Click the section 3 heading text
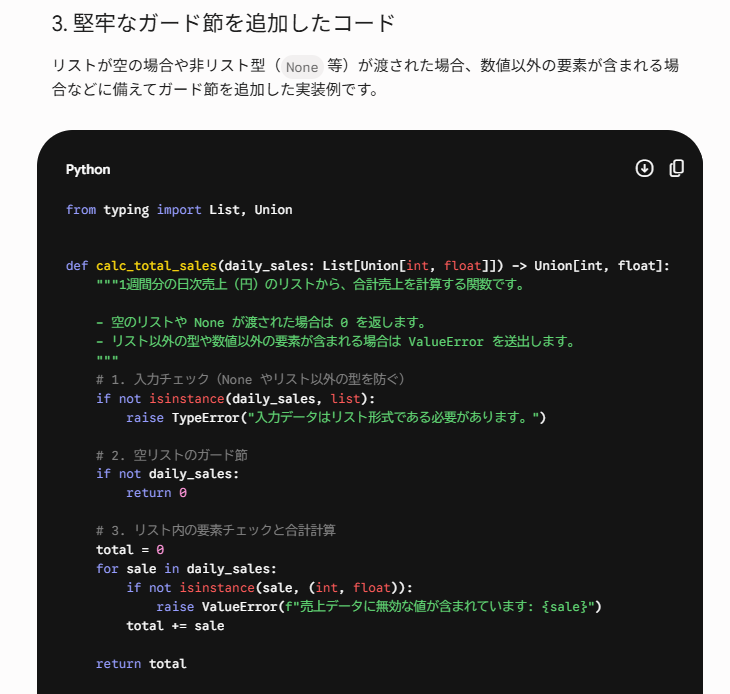This screenshot has height=694, width=730. (x=223, y=23)
